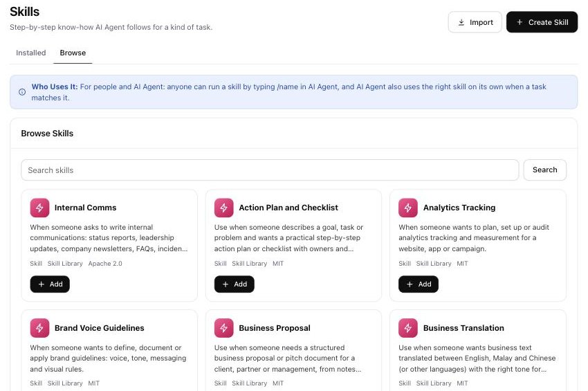Click the Analytics Tracking lightning icon
The width and height of the screenshot is (588, 391).
pyautogui.click(x=408, y=208)
